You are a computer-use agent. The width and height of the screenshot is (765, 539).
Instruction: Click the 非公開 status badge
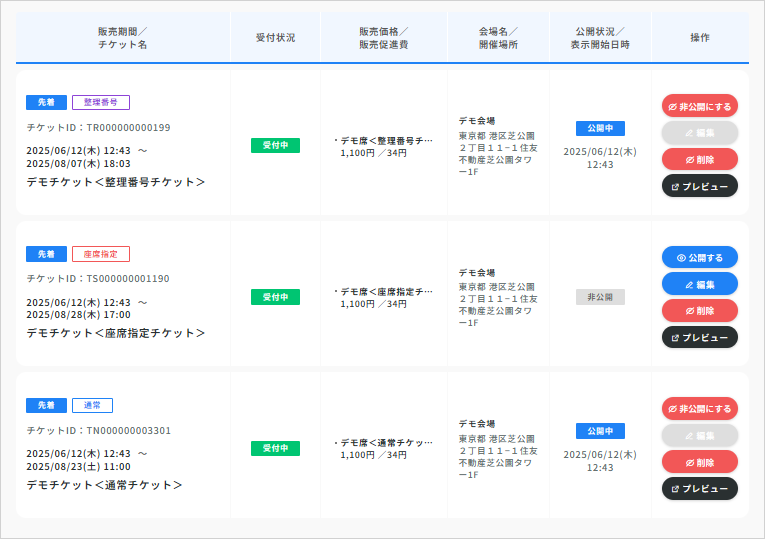pos(600,297)
